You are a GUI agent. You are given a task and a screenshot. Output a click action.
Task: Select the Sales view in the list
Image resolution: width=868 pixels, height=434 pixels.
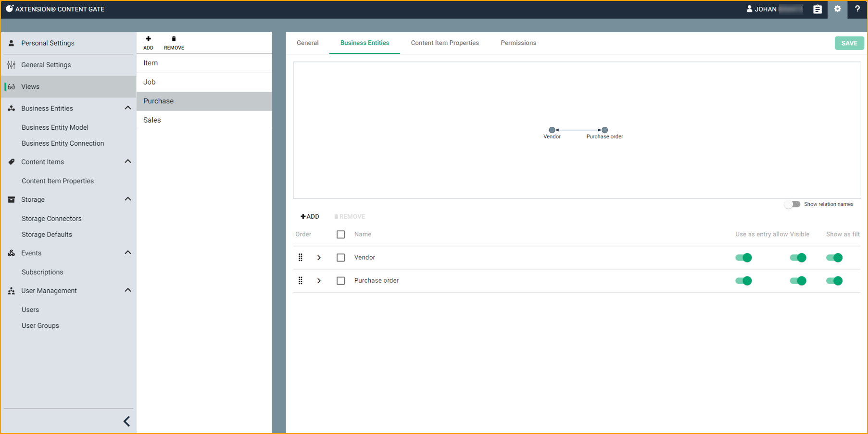(x=204, y=120)
